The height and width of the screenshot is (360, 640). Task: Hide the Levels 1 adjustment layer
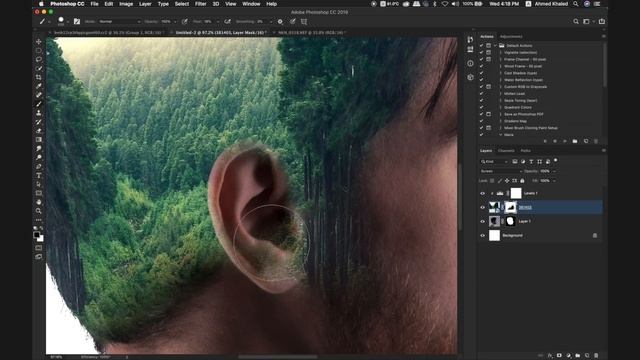[482, 193]
